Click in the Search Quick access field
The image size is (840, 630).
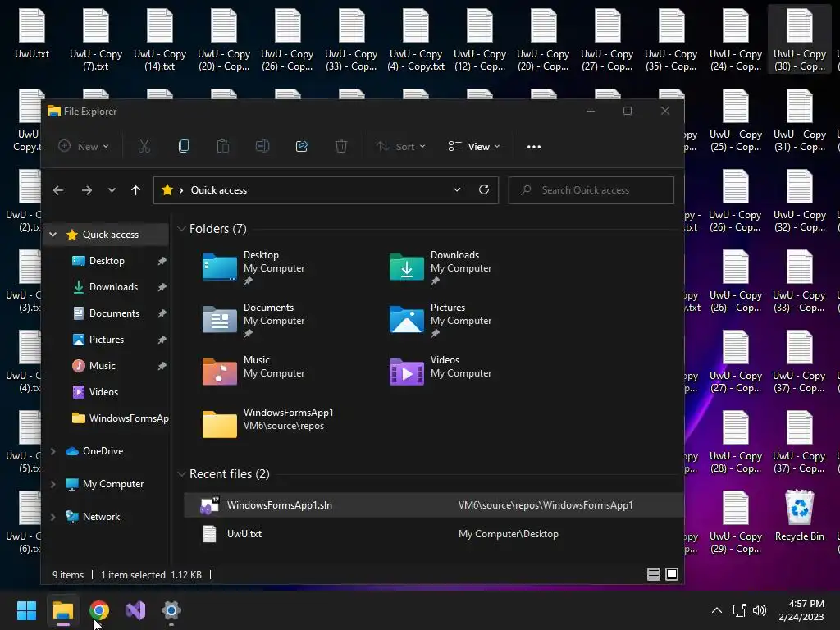[x=591, y=190]
